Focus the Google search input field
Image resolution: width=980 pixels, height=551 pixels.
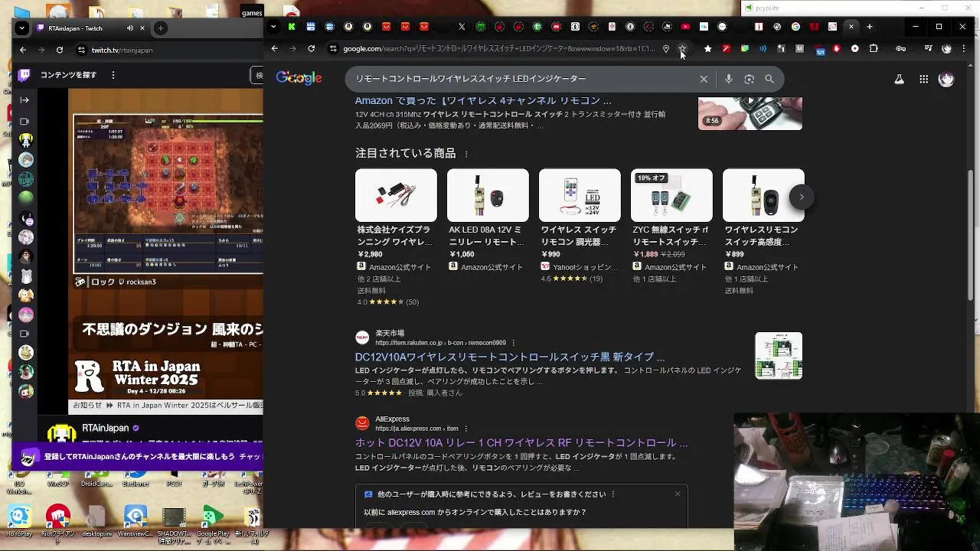(x=524, y=79)
